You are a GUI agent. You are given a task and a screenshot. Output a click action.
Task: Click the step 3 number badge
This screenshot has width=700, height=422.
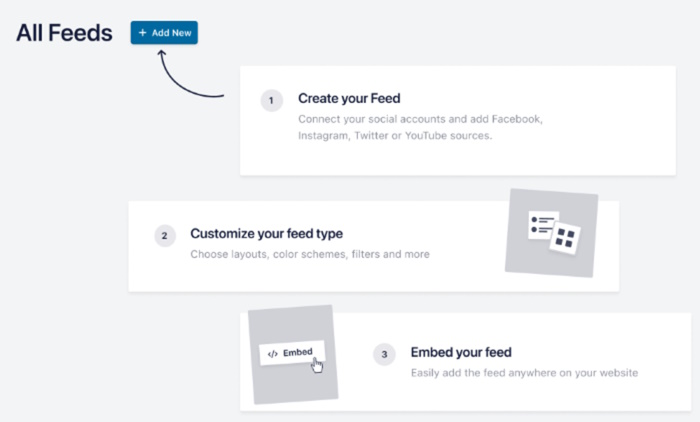(384, 354)
